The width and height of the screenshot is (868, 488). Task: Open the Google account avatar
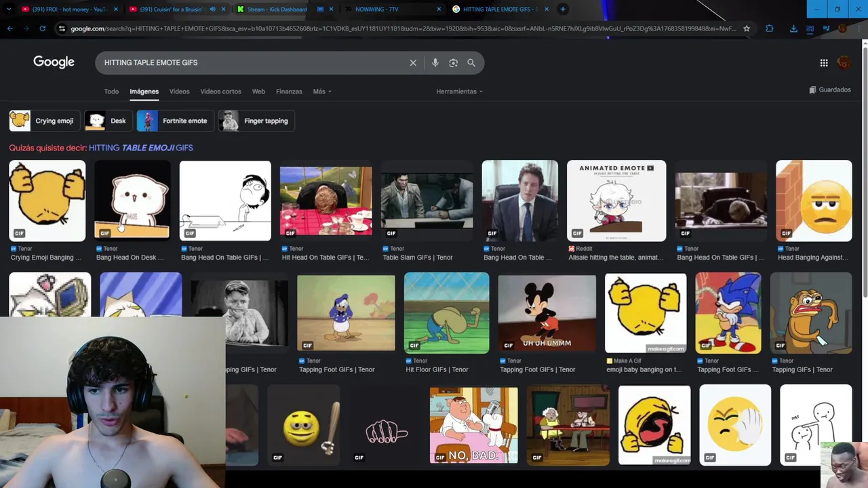pyautogui.click(x=844, y=62)
